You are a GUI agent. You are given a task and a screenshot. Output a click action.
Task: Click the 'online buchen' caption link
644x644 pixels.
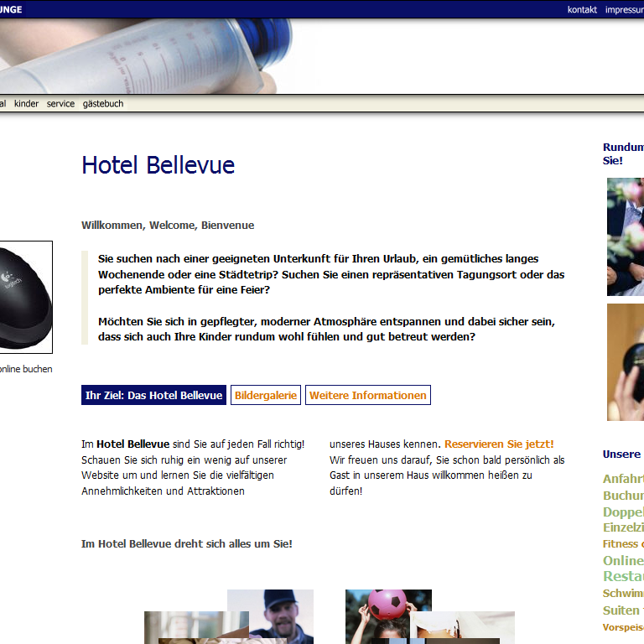coord(25,369)
